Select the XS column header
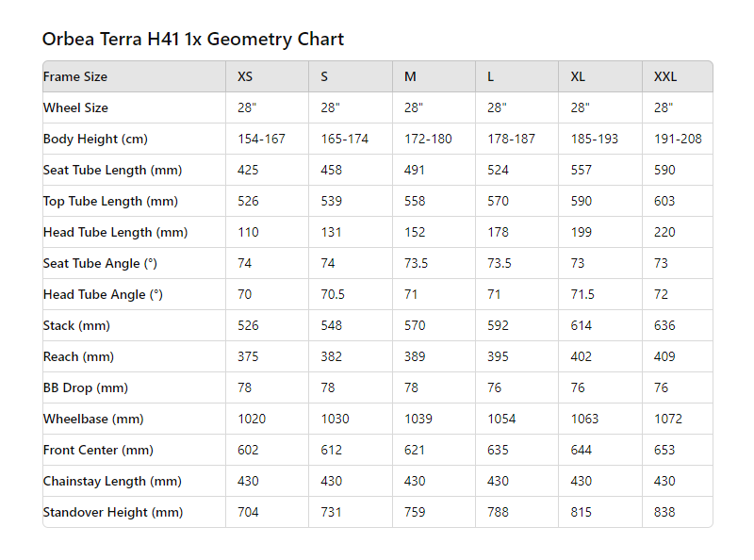Image resolution: width=754 pixels, height=560 pixels. point(245,76)
